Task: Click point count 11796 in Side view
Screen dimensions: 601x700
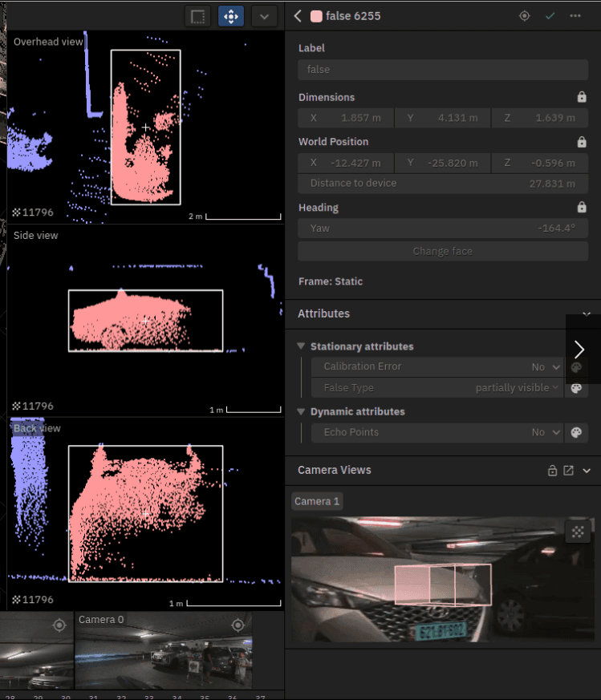Action: click(33, 407)
